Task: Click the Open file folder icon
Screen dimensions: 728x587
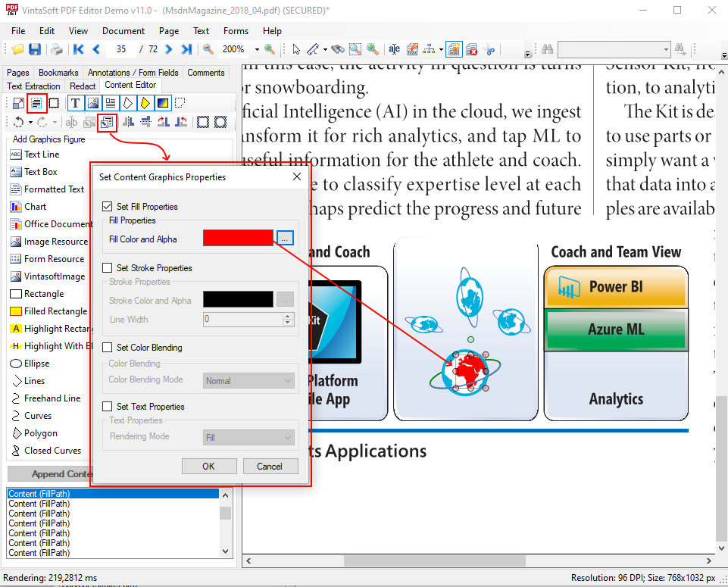Action: [17, 49]
